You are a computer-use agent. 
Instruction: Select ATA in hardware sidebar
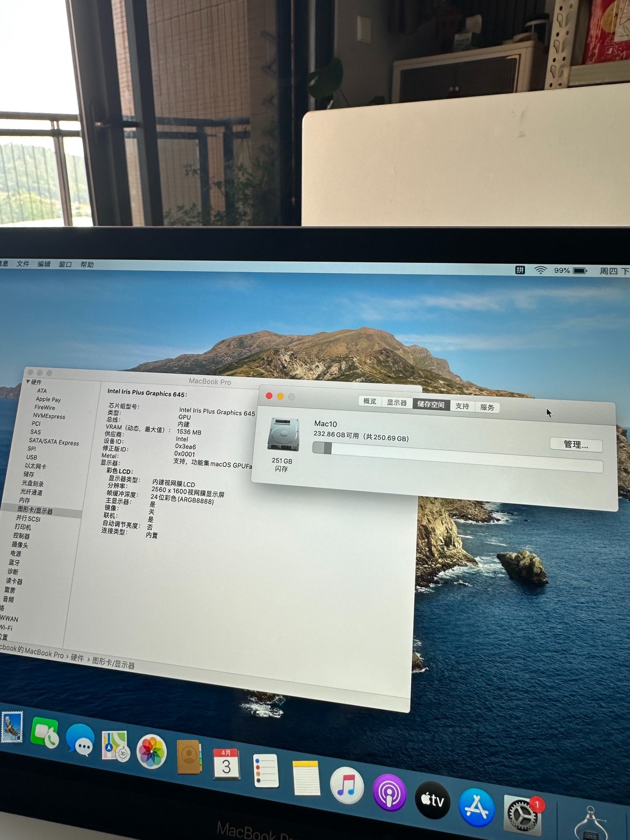pyautogui.click(x=42, y=391)
